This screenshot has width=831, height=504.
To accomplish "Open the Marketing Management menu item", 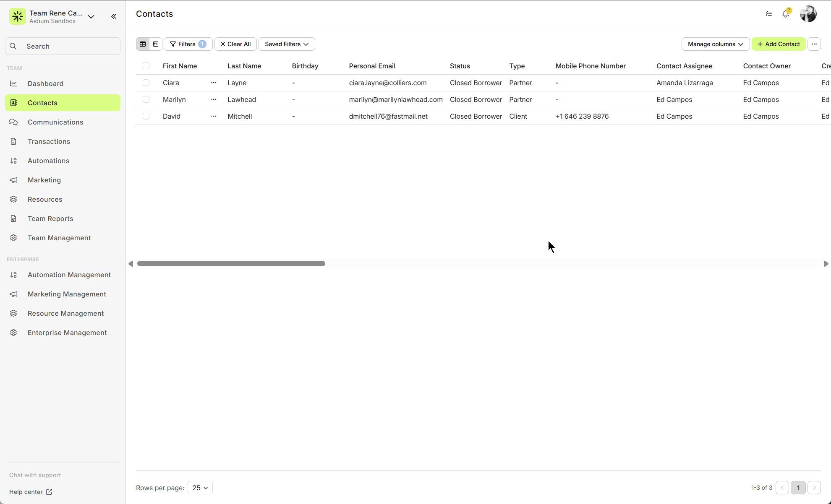I will [67, 294].
